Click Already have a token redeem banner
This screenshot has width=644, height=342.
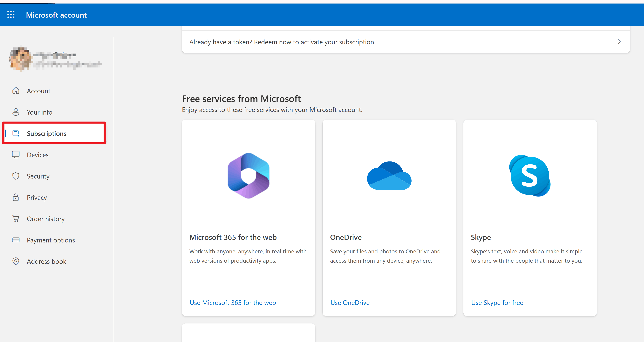282,42
